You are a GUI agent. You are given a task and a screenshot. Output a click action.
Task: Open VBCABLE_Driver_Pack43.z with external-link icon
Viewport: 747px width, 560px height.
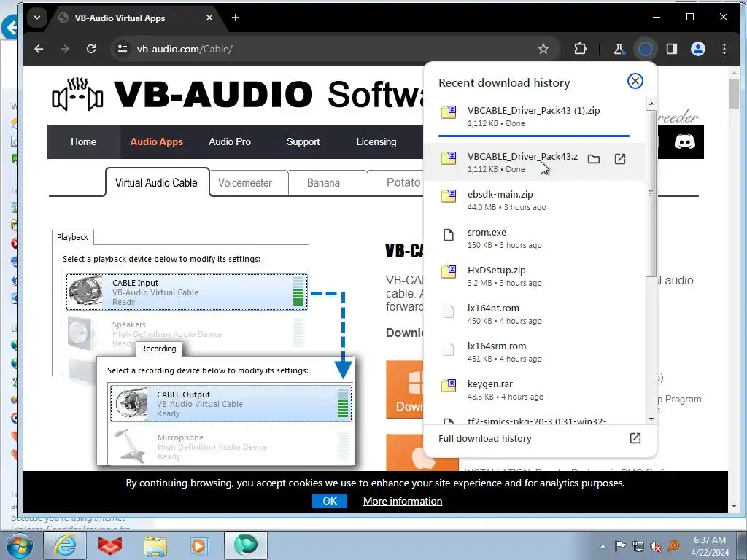pos(620,159)
